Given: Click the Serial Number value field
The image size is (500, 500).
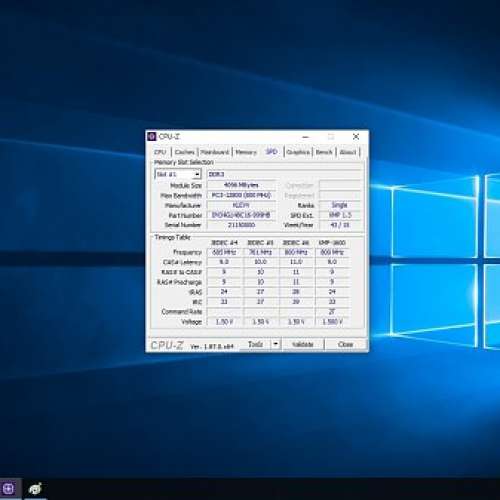Looking at the screenshot, I should tap(241, 225).
